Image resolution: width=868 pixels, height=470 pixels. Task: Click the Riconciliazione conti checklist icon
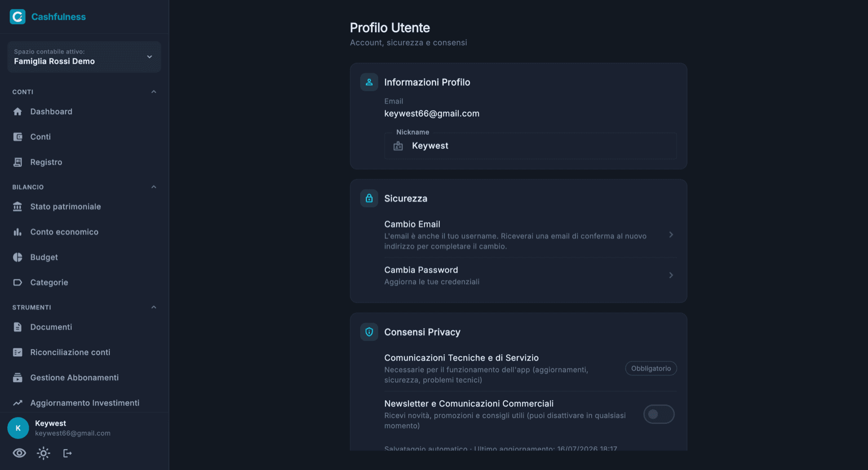[17, 353]
